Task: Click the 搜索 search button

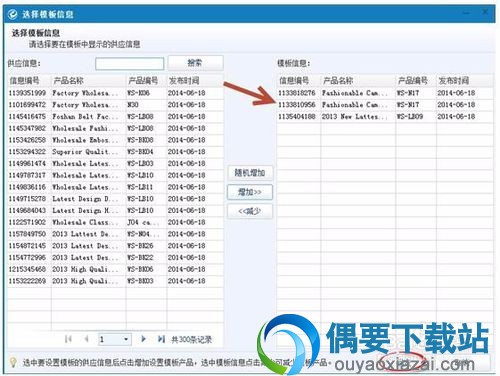Action: [x=196, y=63]
